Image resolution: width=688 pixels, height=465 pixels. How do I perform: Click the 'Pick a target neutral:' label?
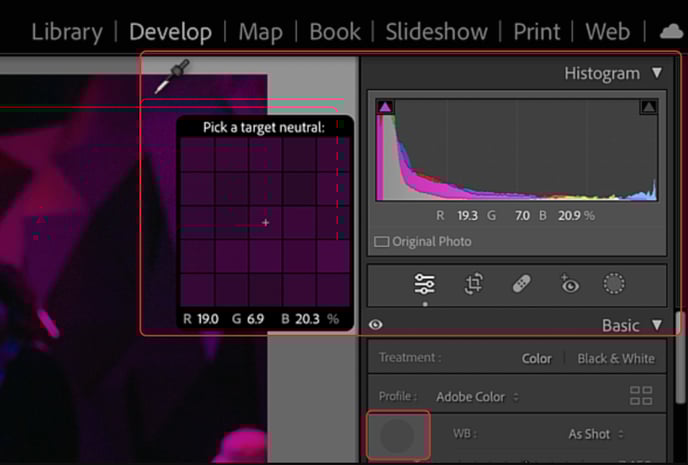264,128
